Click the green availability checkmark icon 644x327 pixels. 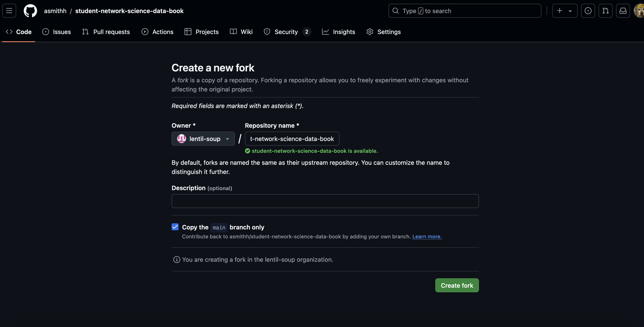point(248,151)
